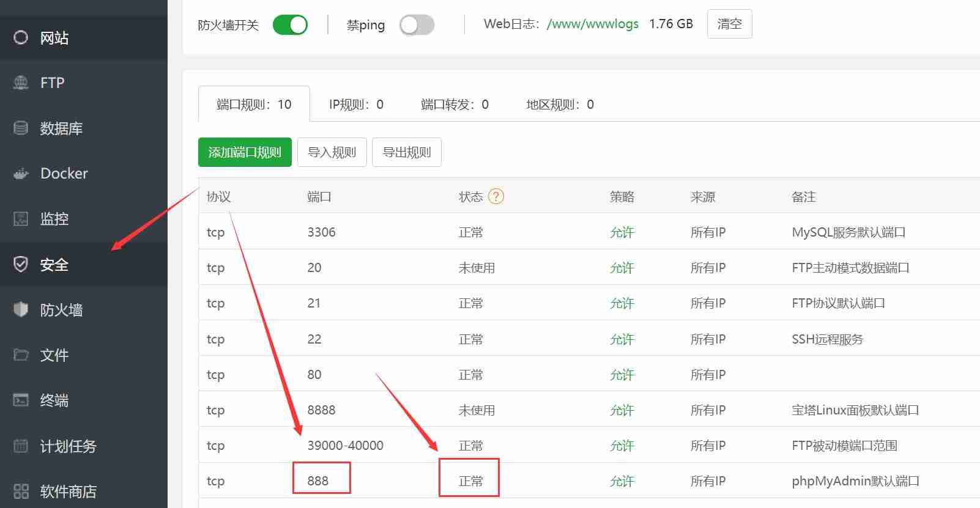The height and width of the screenshot is (508, 980).
Task: Turn off the 防火墙开关 toggle
Action: [x=290, y=25]
